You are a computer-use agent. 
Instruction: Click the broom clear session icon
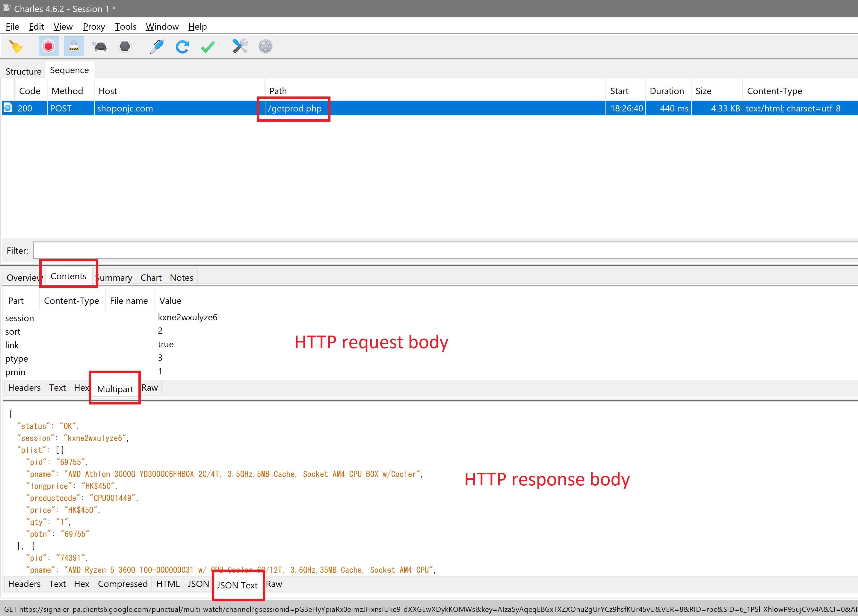coord(16,46)
